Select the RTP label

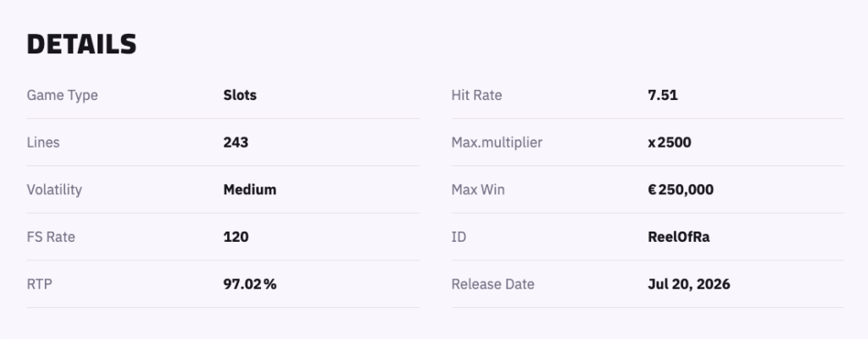click(39, 284)
